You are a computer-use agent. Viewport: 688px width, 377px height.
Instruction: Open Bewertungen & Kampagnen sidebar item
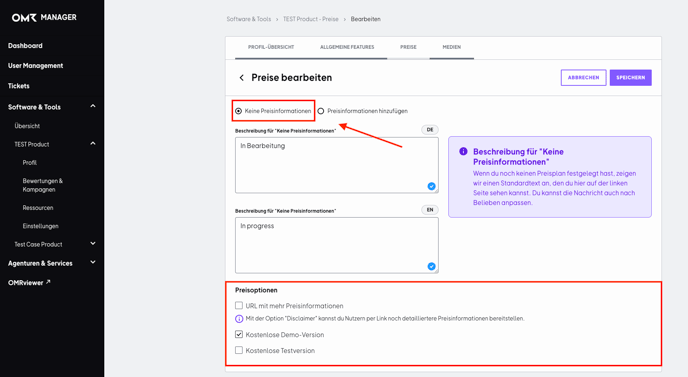[x=43, y=185]
